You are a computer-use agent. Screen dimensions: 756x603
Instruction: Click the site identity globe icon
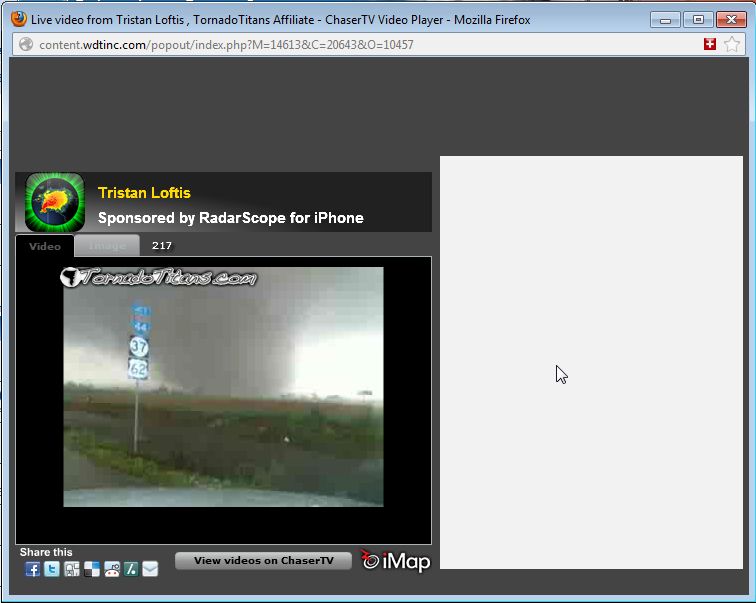tap(26, 44)
